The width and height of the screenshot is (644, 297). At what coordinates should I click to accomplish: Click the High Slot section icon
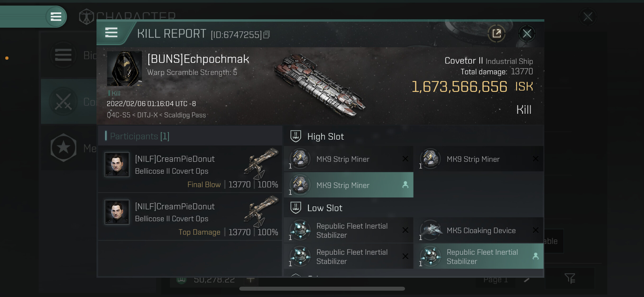point(296,136)
